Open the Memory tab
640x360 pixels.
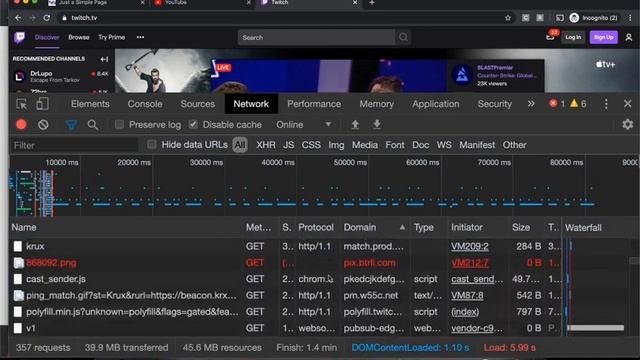(x=376, y=104)
